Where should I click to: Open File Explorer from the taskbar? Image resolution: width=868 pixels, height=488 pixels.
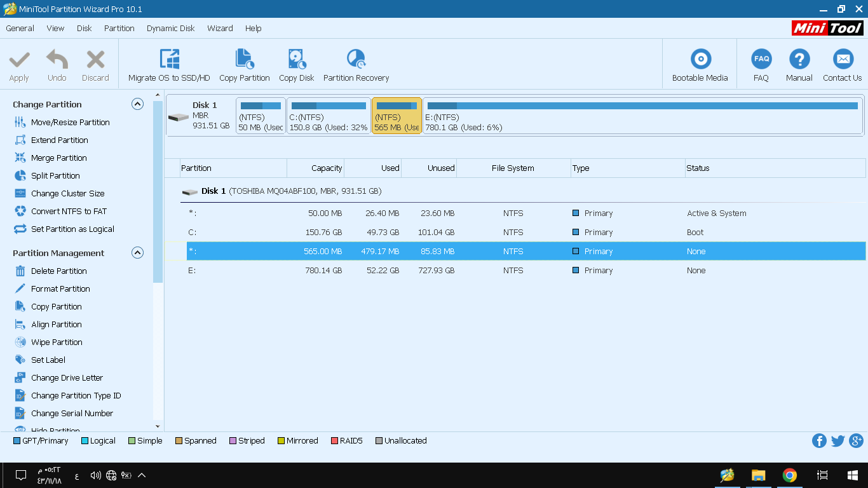pos(758,475)
